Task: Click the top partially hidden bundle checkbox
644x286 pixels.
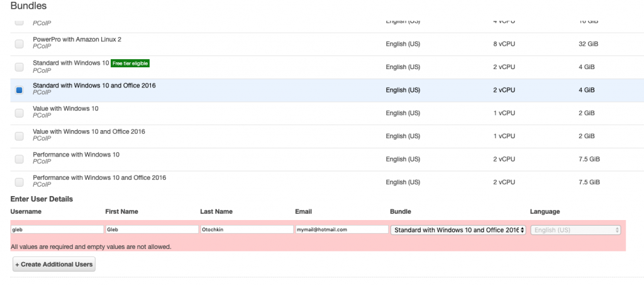Action: tap(19, 23)
